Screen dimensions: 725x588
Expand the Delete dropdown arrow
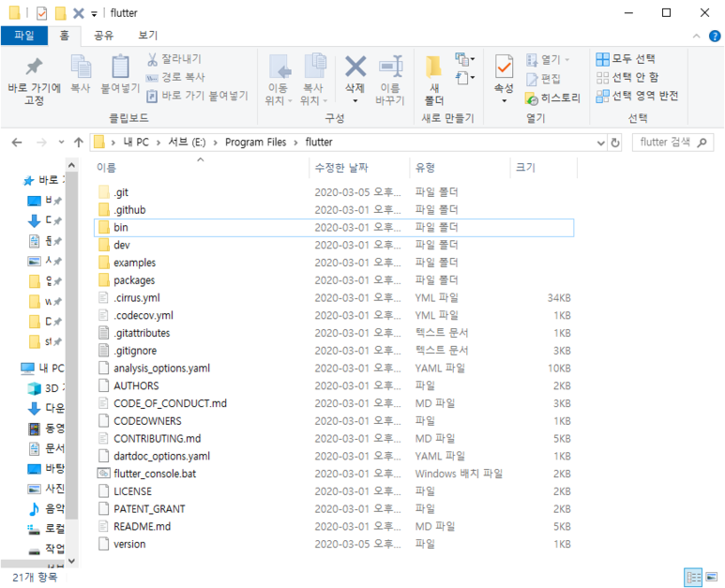(x=355, y=100)
